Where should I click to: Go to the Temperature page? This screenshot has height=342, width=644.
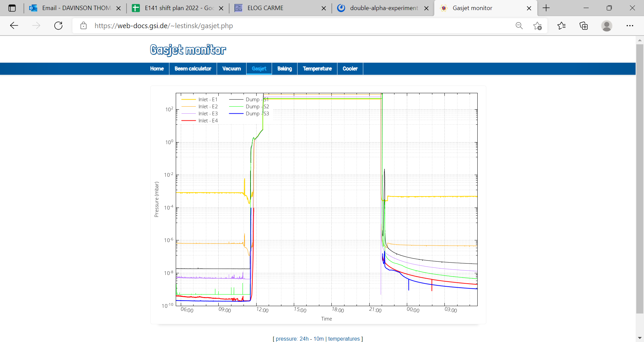(317, 69)
